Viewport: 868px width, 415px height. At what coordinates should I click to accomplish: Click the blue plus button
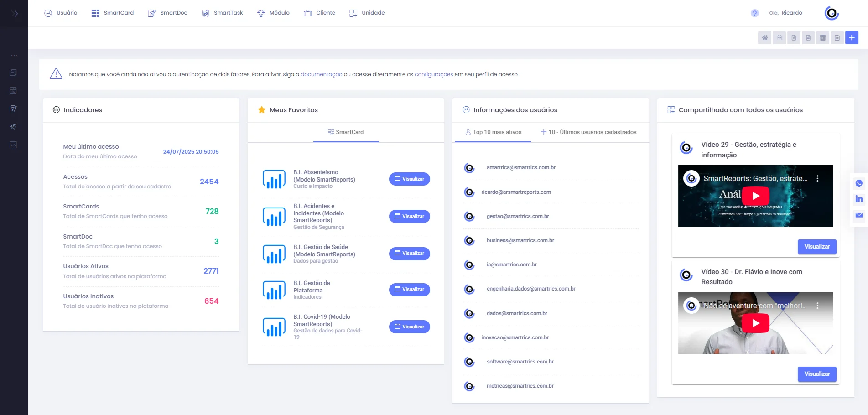click(x=851, y=38)
